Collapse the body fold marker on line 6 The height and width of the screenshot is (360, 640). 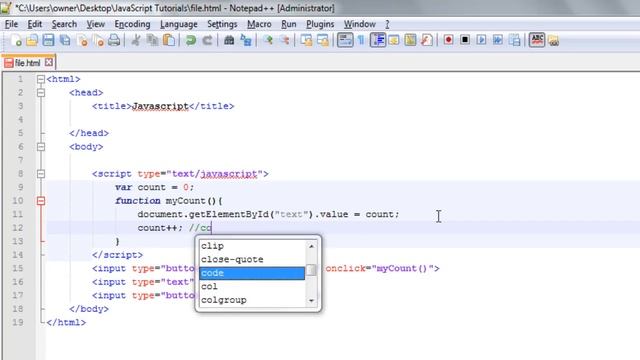[x=41, y=147]
